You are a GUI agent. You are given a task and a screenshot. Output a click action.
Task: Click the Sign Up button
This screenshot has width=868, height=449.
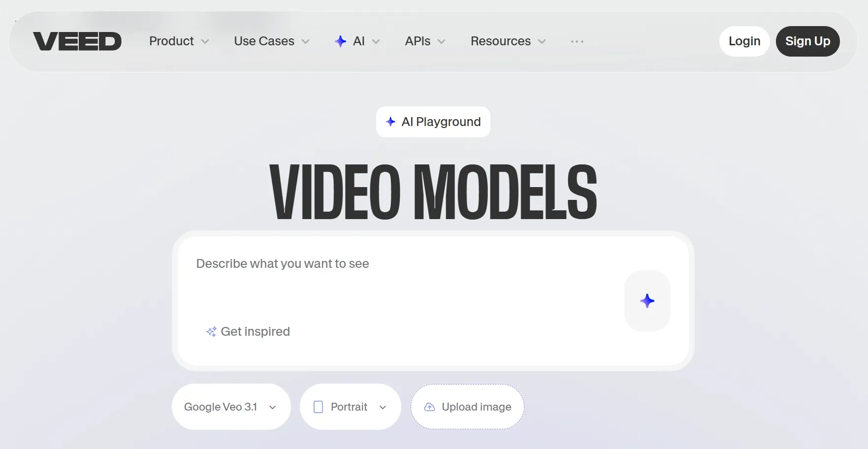click(807, 41)
